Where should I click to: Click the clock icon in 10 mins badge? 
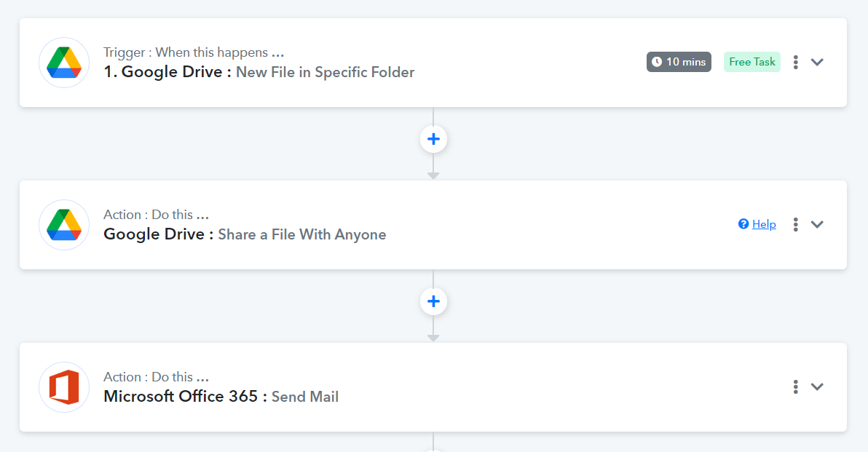pyautogui.click(x=657, y=62)
